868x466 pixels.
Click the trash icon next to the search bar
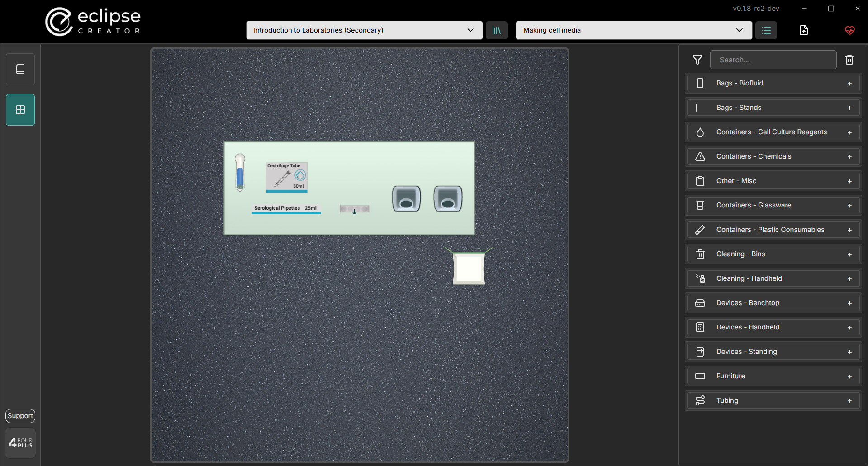[x=849, y=60]
